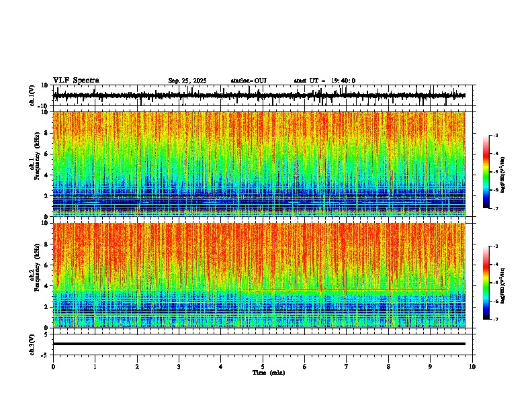Click the "Time (min)" axis label

pyautogui.click(x=269, y=373)
